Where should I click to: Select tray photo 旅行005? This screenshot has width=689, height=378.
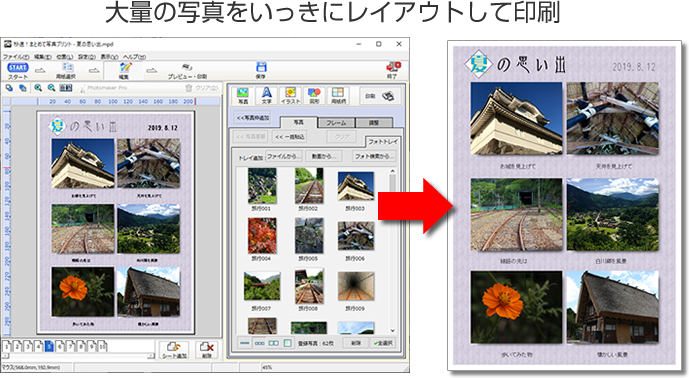pos(309,236)
